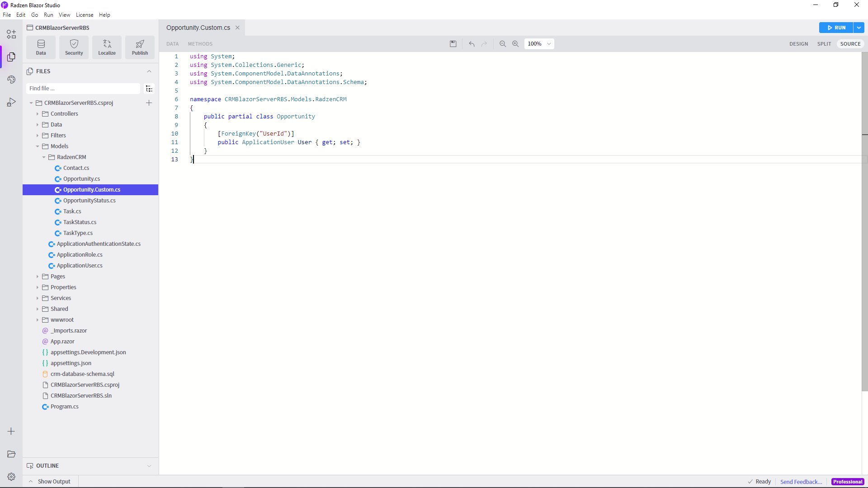Open the Go menu
Screen dimensions: 868x488
point(35,15)
